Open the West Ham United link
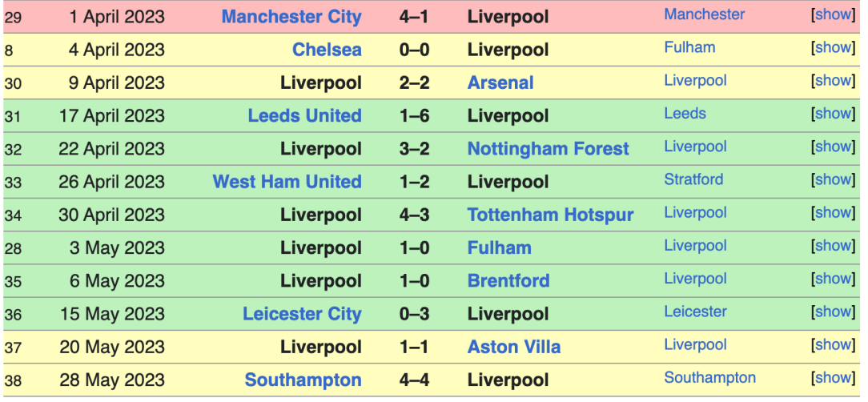The height and width of the screenshot is (402, 868). tap(287, 182)
